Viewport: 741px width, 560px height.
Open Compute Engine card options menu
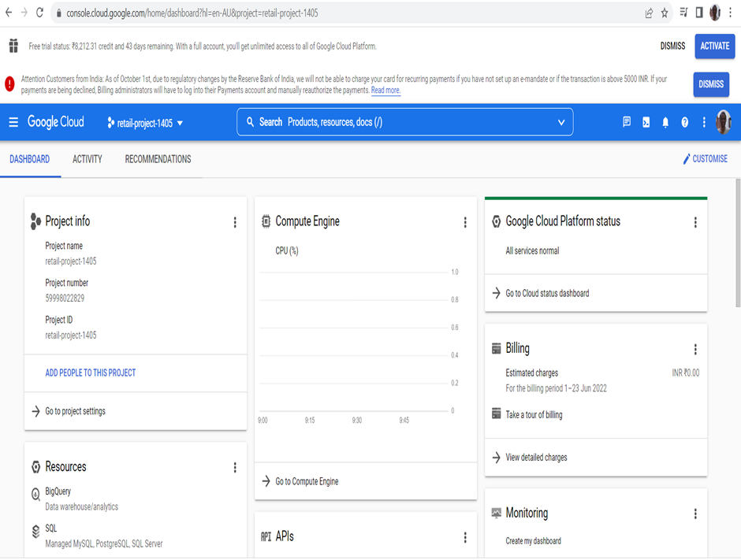coord(465,222)
